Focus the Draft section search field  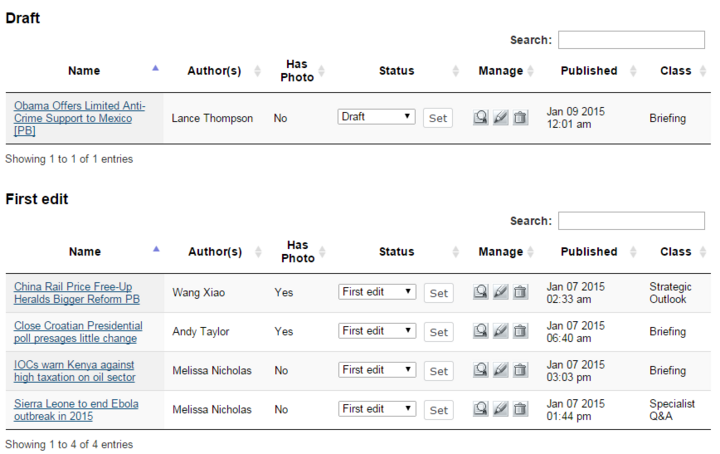tap(631, 40)
